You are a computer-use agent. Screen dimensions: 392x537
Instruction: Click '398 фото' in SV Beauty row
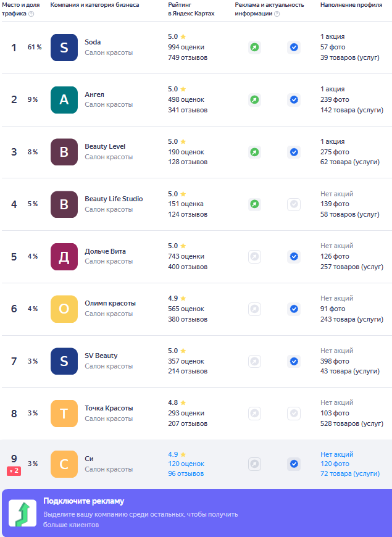[335, 361]
